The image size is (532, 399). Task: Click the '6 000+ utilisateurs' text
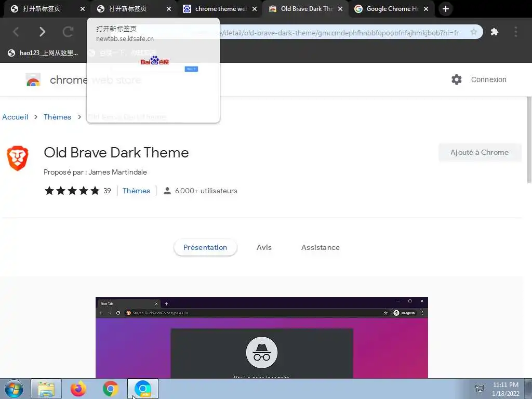[206, 191]
